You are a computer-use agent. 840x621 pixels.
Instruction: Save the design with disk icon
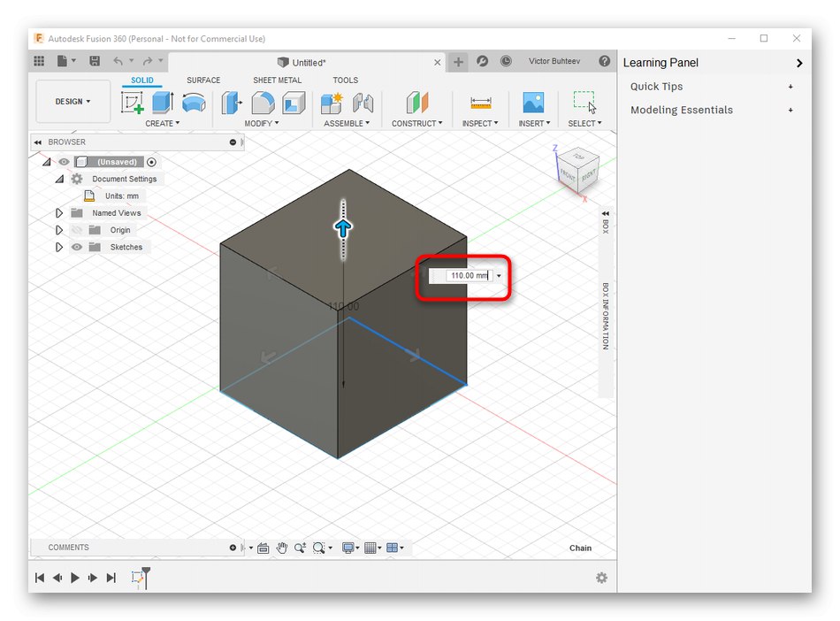coord(95,61)
